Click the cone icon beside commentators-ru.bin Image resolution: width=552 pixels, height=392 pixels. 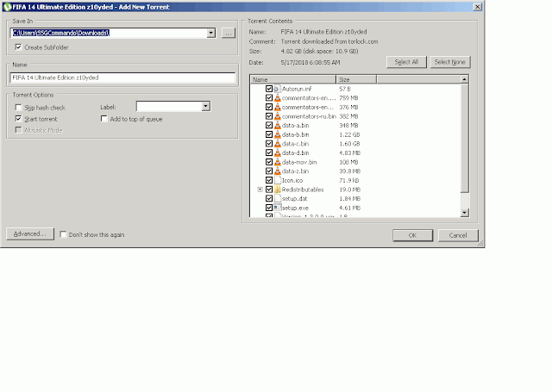278,116
